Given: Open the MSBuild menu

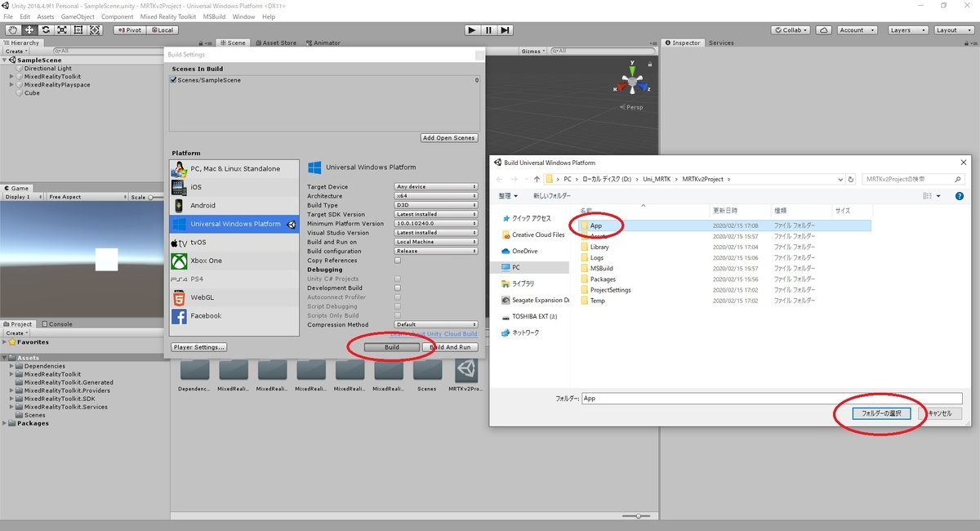Looking at the screenshot, I should [x=214, y=16].
